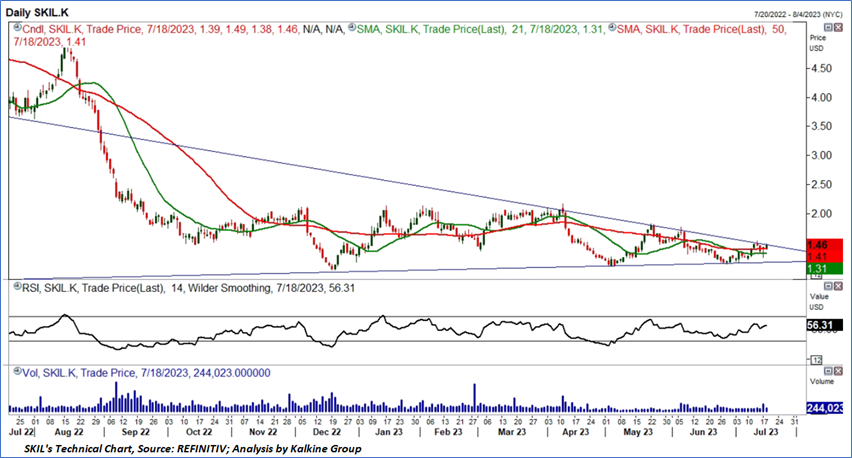Minimize the RSI indicator panel
The height and width of the screenshot is (458, 852).
pos(828,286)
